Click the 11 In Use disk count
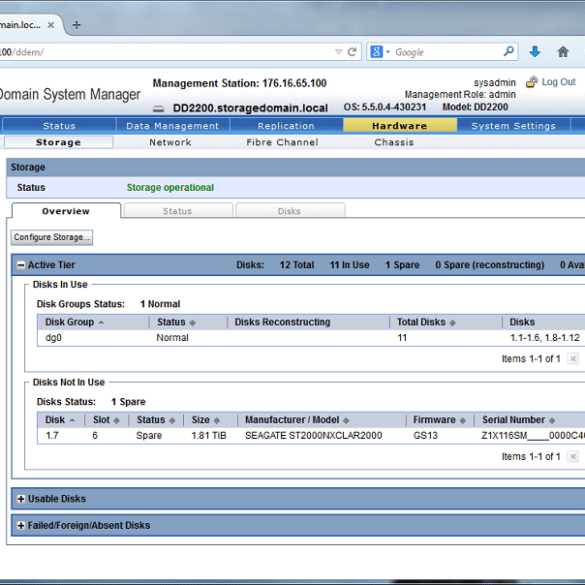Image resolution: width=585 pixels, height=585 pixels. (x=349, y=265)
